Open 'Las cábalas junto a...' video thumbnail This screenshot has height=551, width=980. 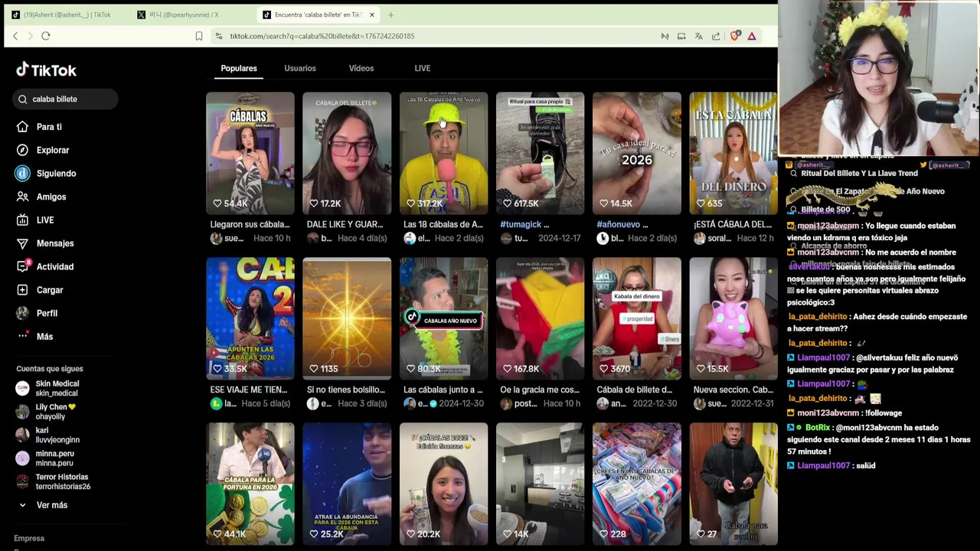click(443, 318)
